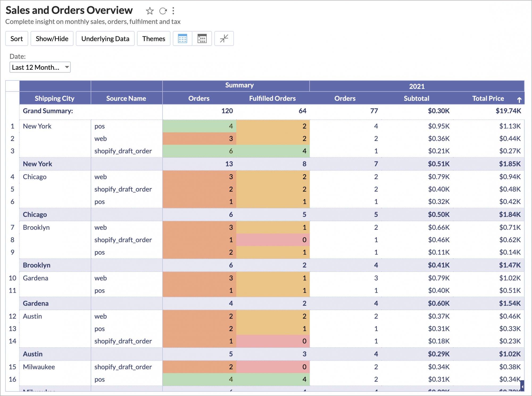Select the Fulfilled Orders column header

pos(272,98)
